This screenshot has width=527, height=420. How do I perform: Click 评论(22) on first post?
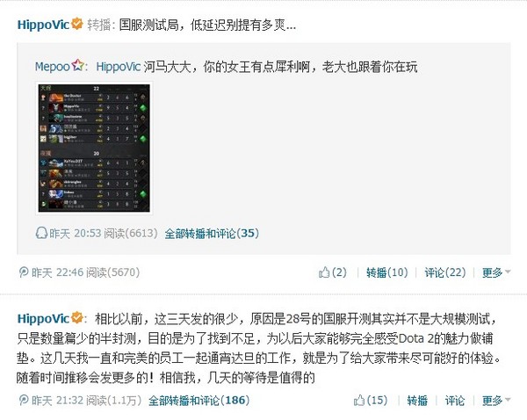(x=445, y=272)
